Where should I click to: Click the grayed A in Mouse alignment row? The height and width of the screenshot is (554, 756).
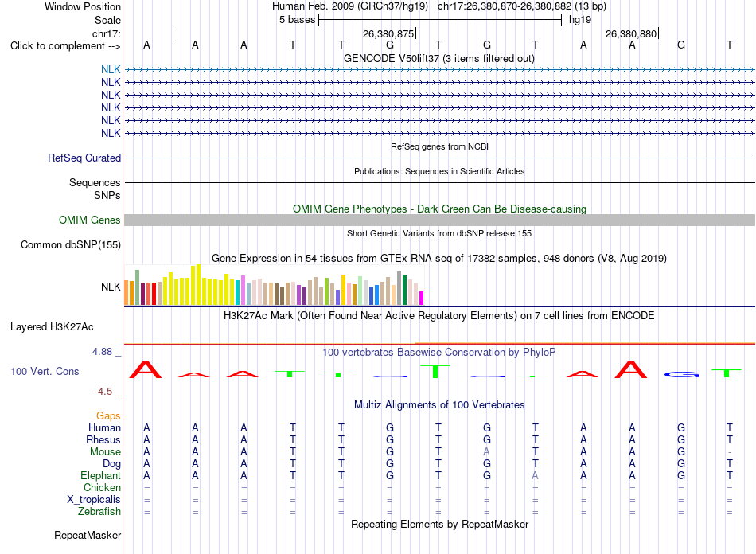tap(486, 452)
